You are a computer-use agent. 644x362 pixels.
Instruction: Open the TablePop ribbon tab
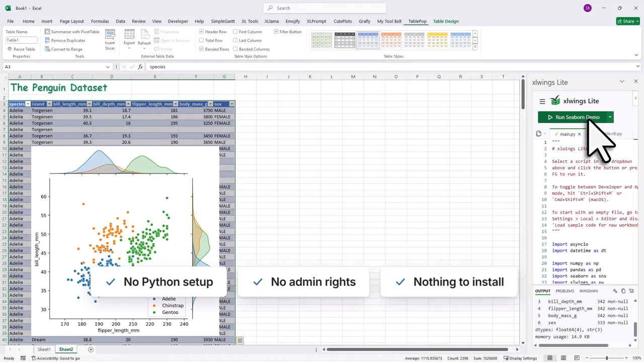coord(417,21)
